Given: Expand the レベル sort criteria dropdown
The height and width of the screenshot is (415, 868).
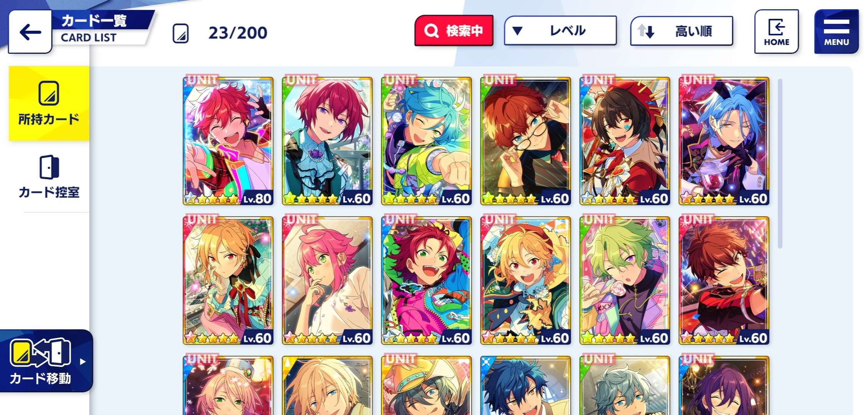Looking at the screenshot, I should (560, 31).
